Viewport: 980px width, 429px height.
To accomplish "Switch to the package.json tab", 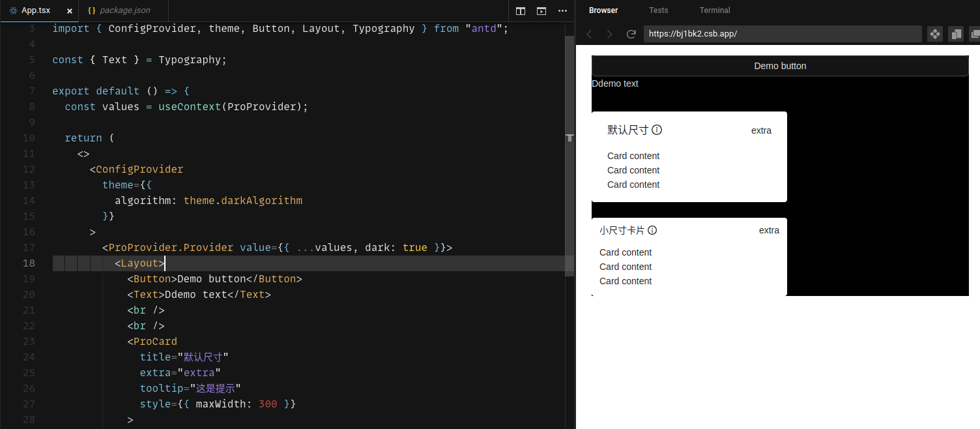I will 123,10.
